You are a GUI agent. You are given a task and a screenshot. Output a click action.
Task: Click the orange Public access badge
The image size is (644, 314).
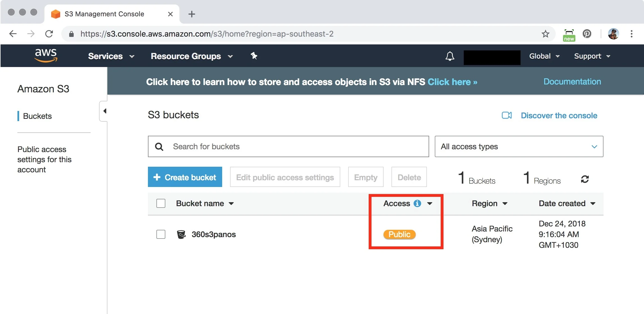[x=399, y=234]
